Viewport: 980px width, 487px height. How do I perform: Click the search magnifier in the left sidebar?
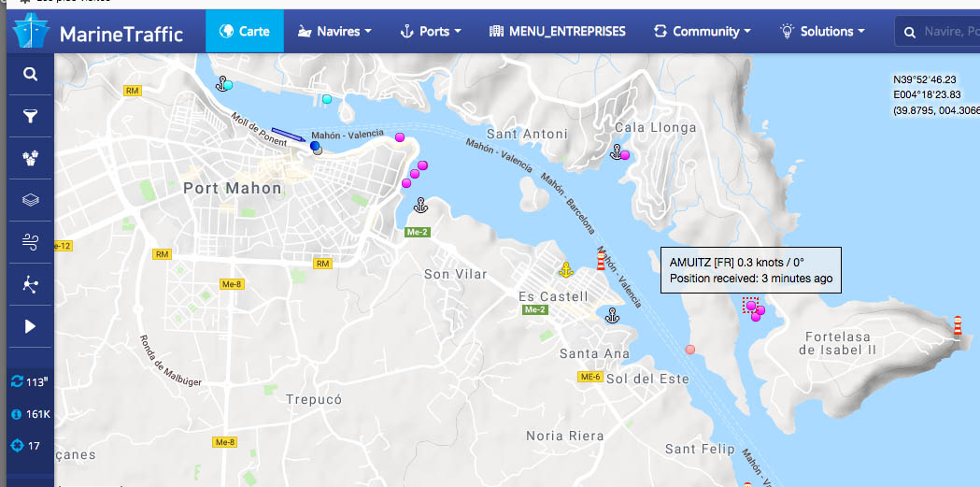(30, 75)
